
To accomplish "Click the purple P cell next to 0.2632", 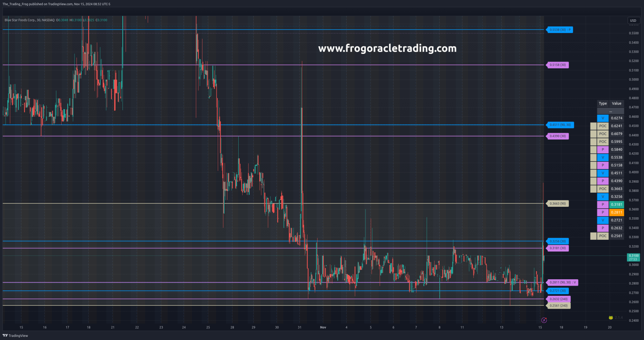I will 603,228.
